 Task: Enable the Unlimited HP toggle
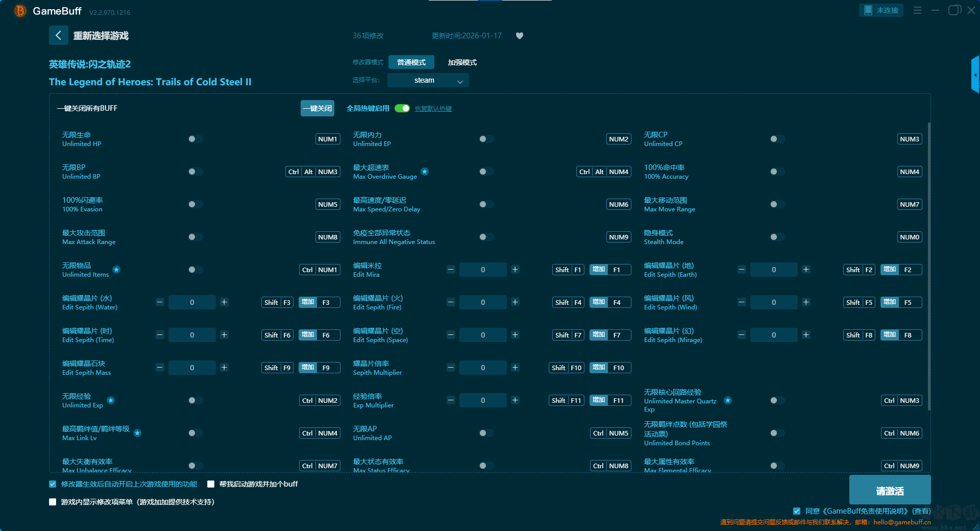click(195, 139)
